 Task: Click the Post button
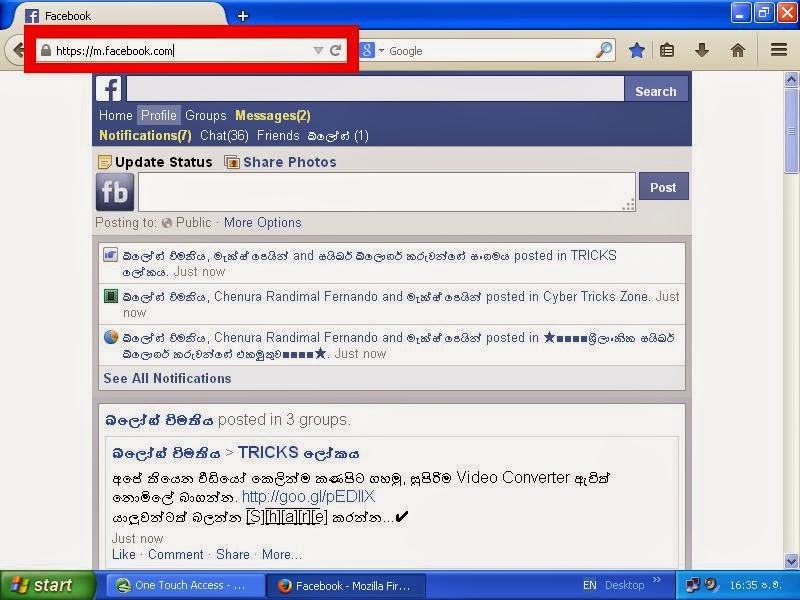click(x=663, y=187)
